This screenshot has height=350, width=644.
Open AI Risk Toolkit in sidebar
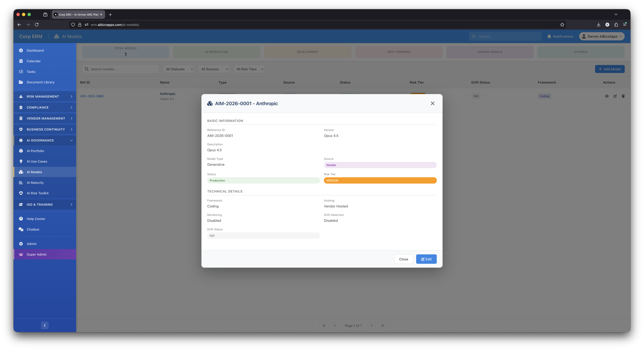click(37, 193)
